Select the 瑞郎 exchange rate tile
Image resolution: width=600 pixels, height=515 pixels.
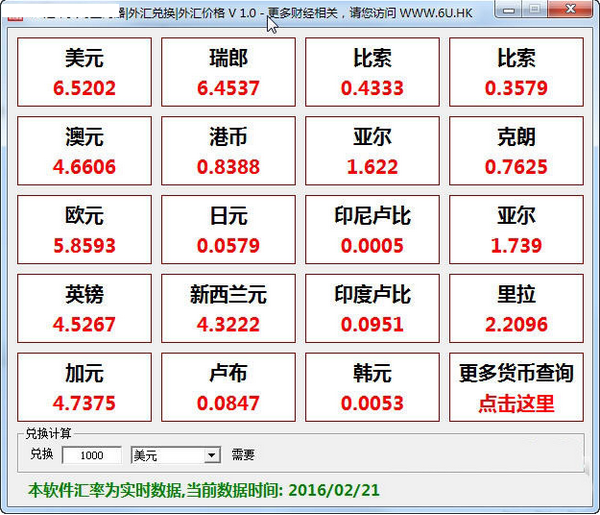coord(229,73)
